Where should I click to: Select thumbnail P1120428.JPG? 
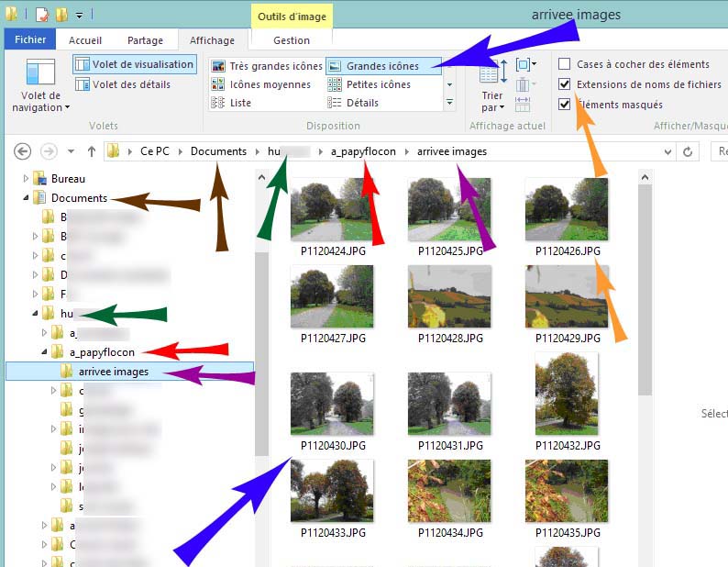(449, 296)
